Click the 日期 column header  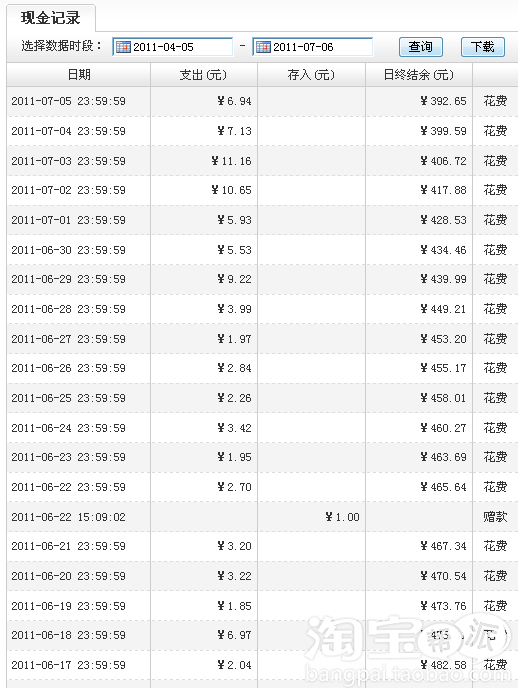tap(79, 75)
